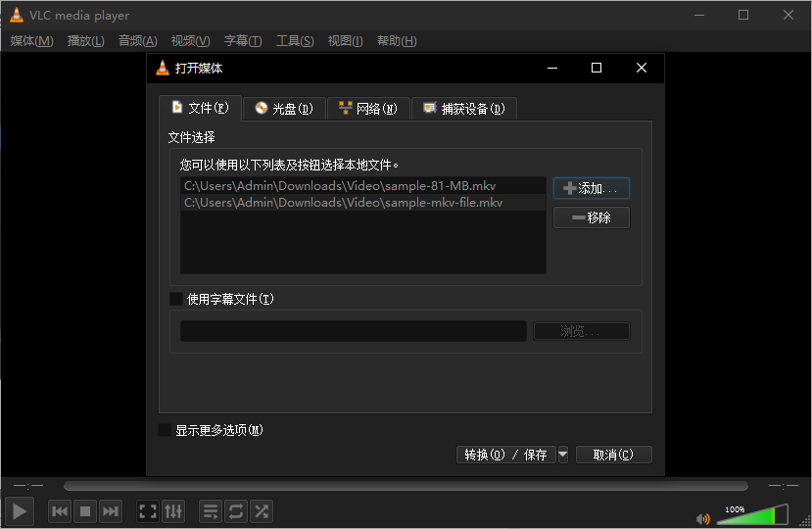The height and width of the screenshot is (529, 812).
Task: Open 视频(V) menu
Action: (x=191, y=41)
